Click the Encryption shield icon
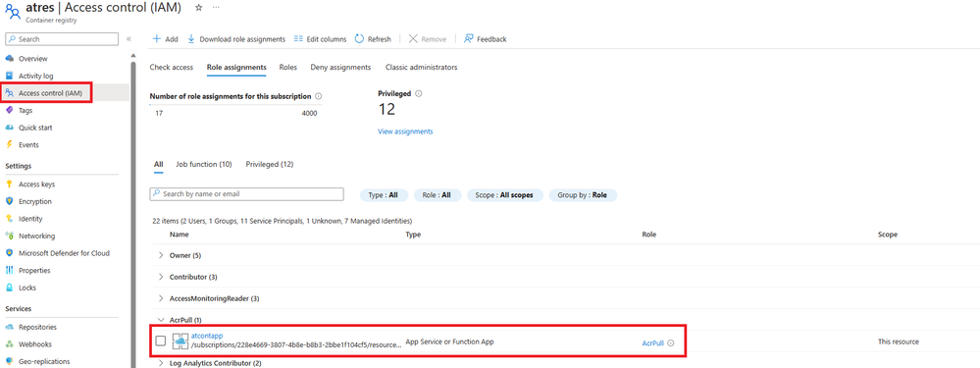The width and height of the screenshot is (980, 368). 10,202
